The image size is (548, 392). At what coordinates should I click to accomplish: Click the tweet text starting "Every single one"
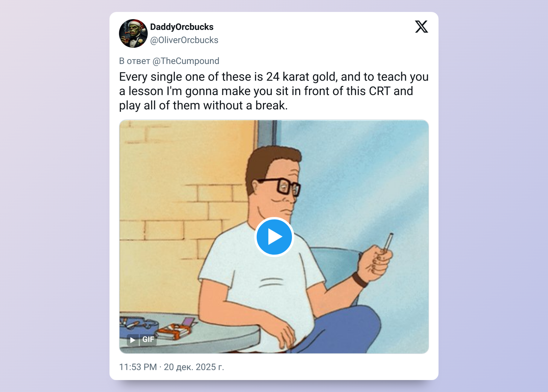tap(273, 91)
